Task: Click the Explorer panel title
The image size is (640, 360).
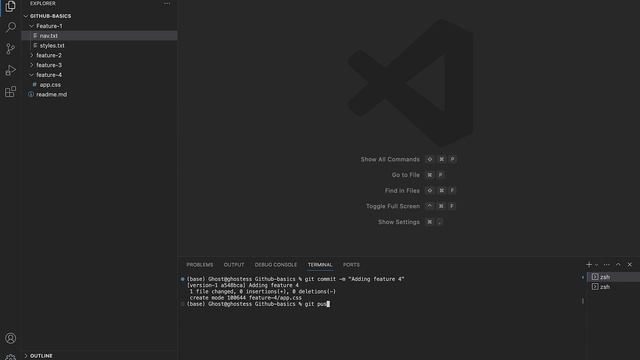Action: pyautogui.click(x=42, y=3)
